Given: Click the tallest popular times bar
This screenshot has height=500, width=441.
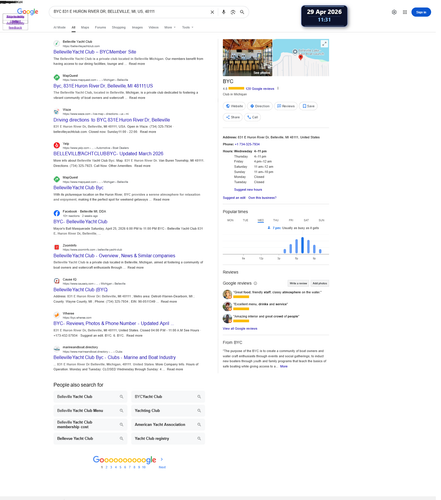Looking at the screenshot, I should 302,245.
